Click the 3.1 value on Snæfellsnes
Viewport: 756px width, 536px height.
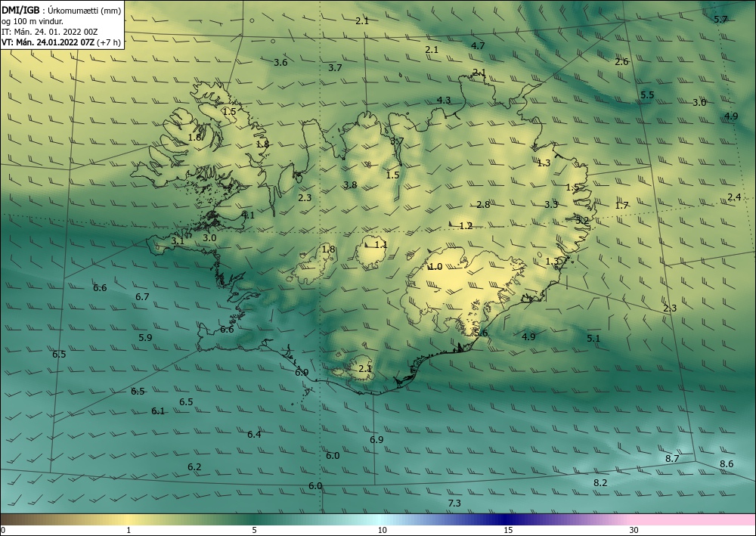click(x=178, y=240)
